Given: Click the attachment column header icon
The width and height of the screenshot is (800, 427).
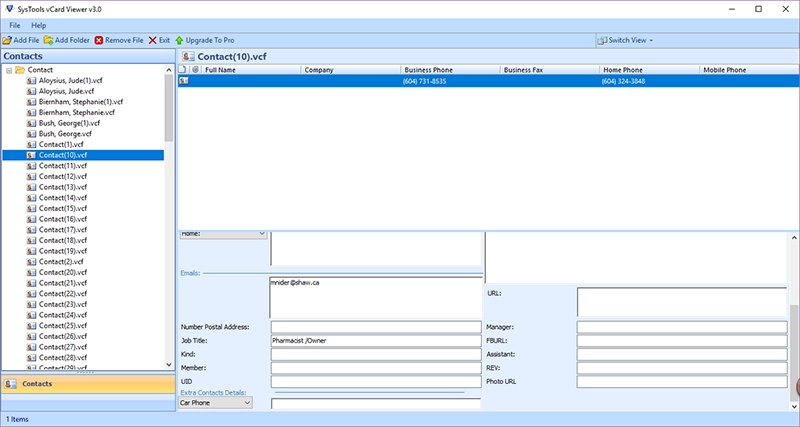Looking at the screenshot, I should click(195, 70).
